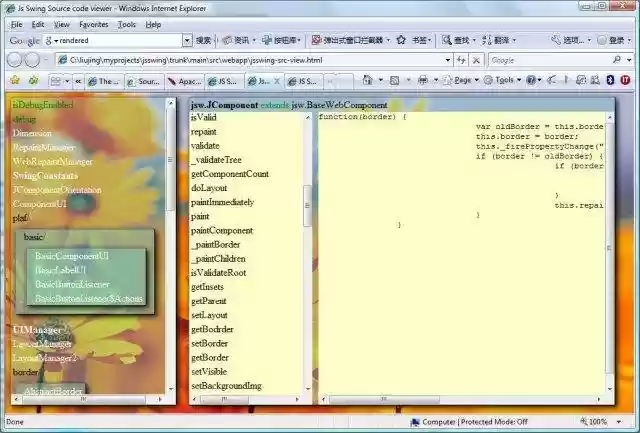Open the Page dropdown on the command bar
Image resolution: width=640 pixels, height=433 pixels.
tap(461, 80)
